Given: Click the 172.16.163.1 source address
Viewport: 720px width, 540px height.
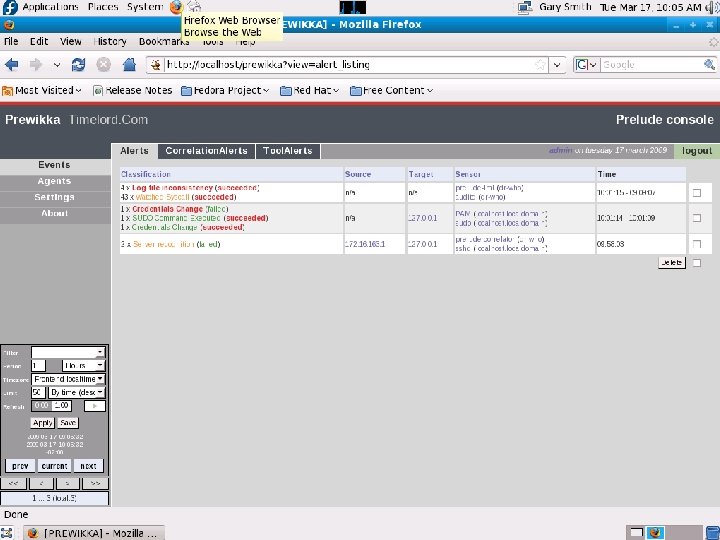Looking at the screenshot, I should 365,244.
